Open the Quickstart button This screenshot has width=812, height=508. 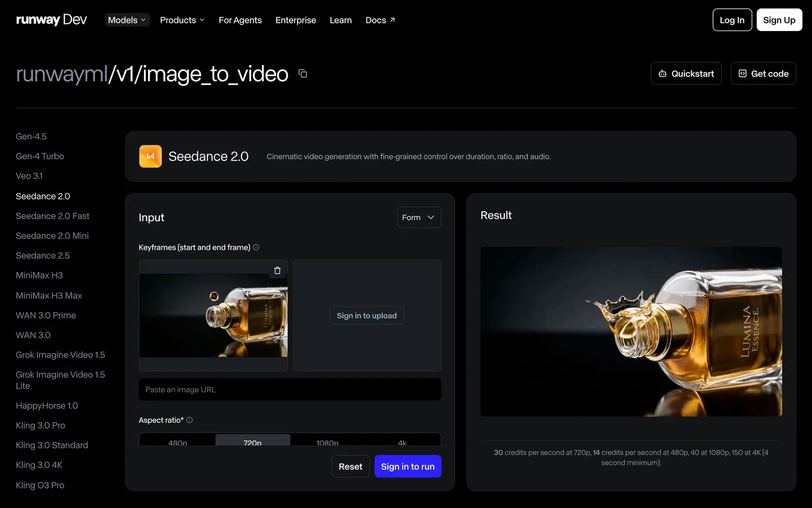[x=686, y=74]
